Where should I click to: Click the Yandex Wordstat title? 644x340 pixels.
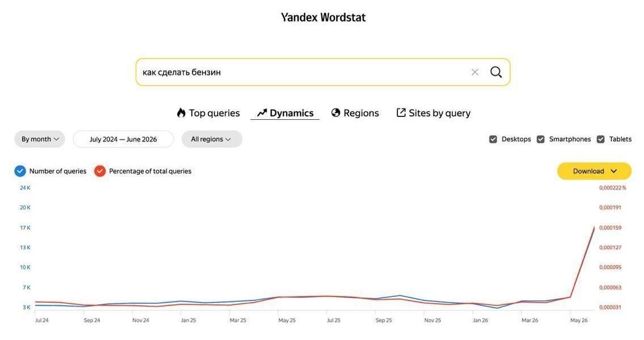(323, 17)
